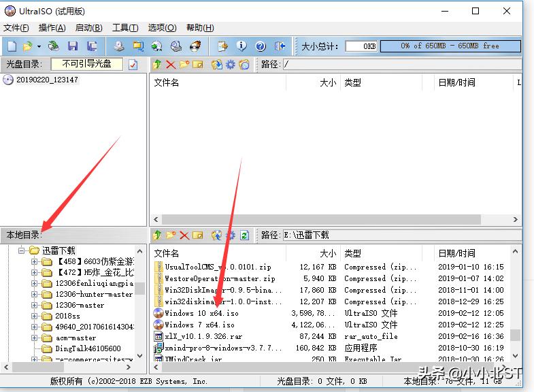Select disc root node 20190220_123147

click(x=47, y=80)
